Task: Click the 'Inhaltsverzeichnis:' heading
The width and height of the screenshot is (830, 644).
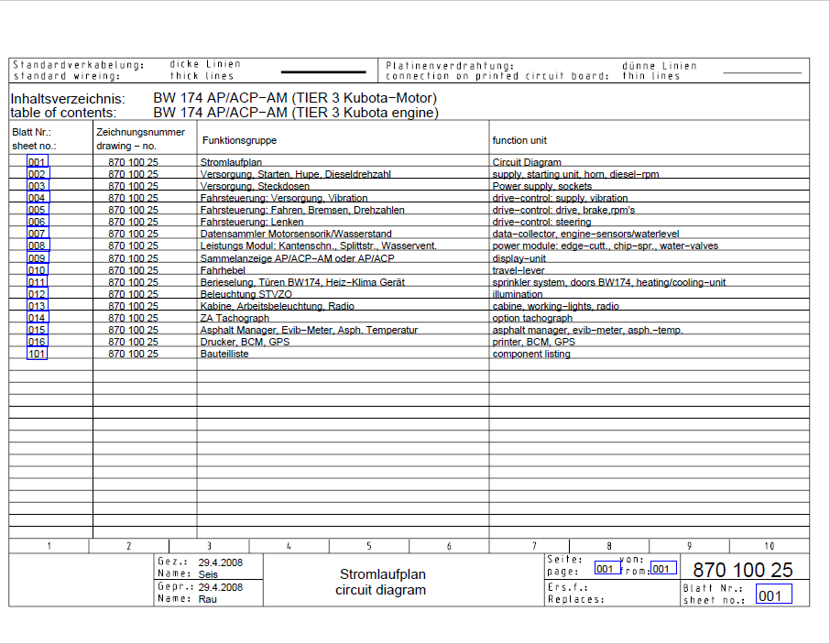Action: (68, 98)
